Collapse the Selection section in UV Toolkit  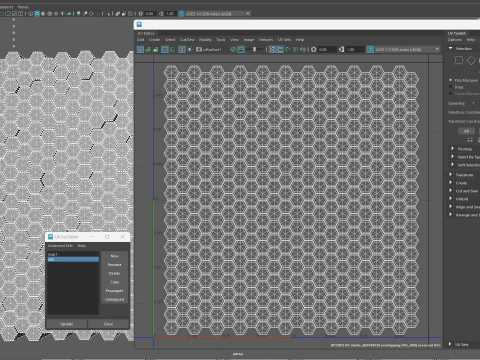tap(450, 48)
